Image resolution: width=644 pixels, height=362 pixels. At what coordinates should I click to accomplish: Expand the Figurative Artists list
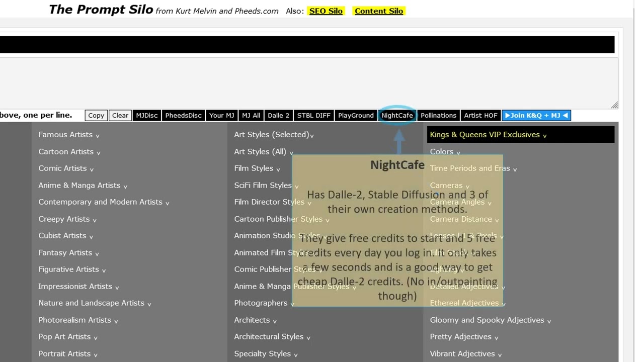tap(72, 269)
